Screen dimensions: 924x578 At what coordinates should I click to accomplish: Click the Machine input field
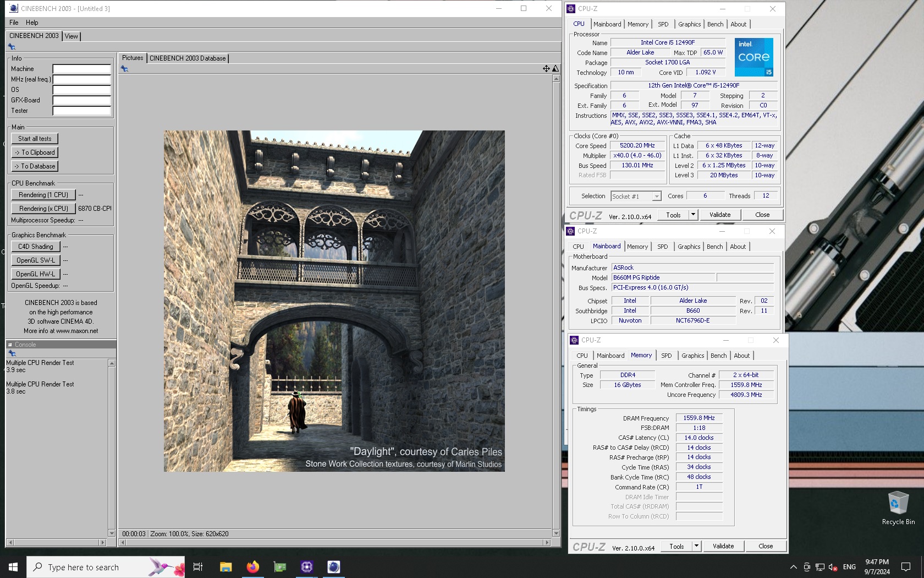point(82,69)
